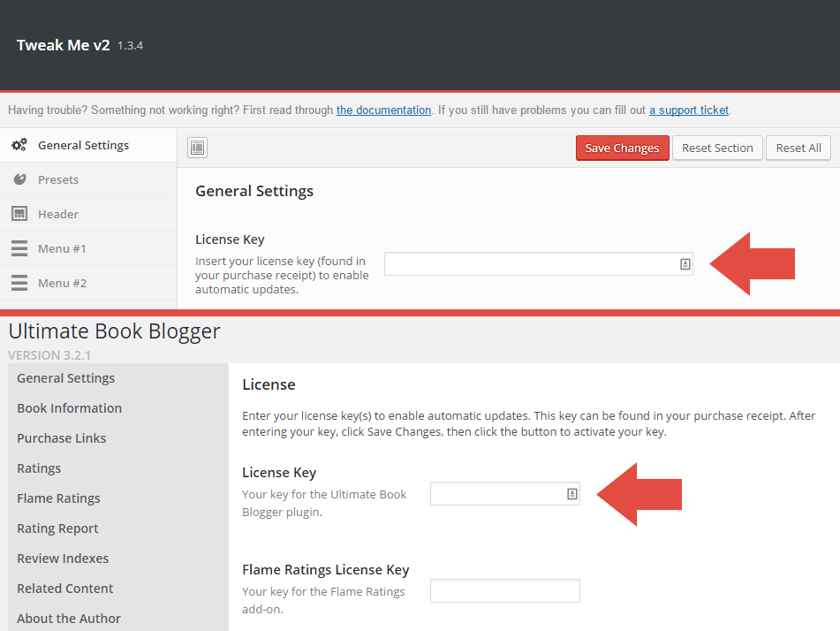840x631 pixels.
Task: Click the General Settings gear icon
Action: [19, 145]
